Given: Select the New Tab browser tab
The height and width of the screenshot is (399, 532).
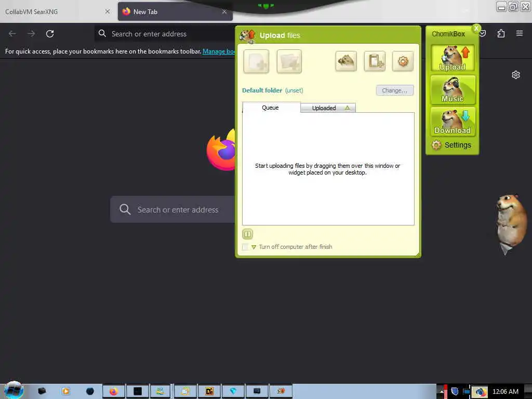Looking at the screenshot, I should point(175,12).
